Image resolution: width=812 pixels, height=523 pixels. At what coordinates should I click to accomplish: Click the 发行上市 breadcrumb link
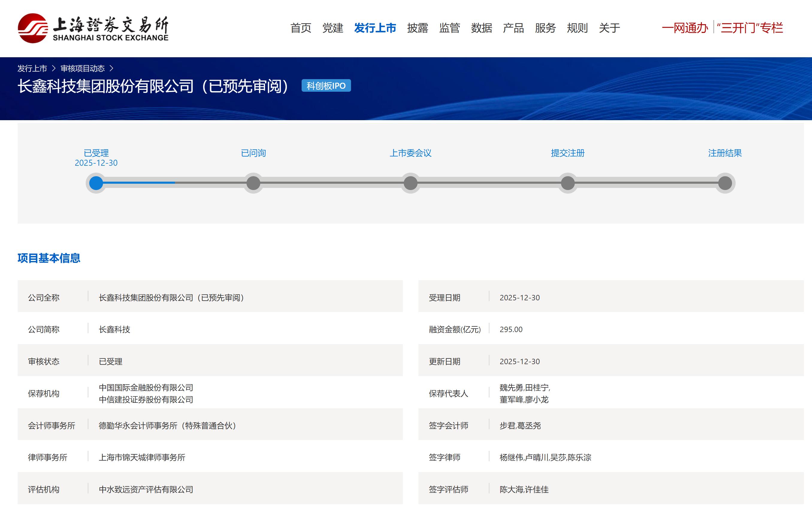coord(32,69)
